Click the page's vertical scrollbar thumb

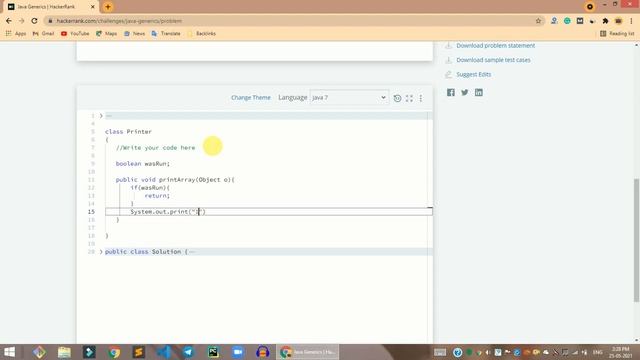coord(636,240)
